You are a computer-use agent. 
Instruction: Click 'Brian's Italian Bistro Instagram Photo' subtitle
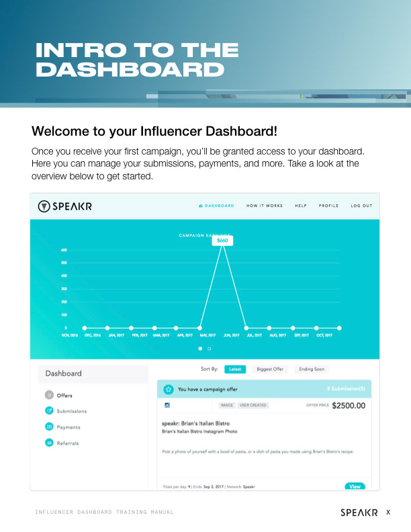point(199,431)
